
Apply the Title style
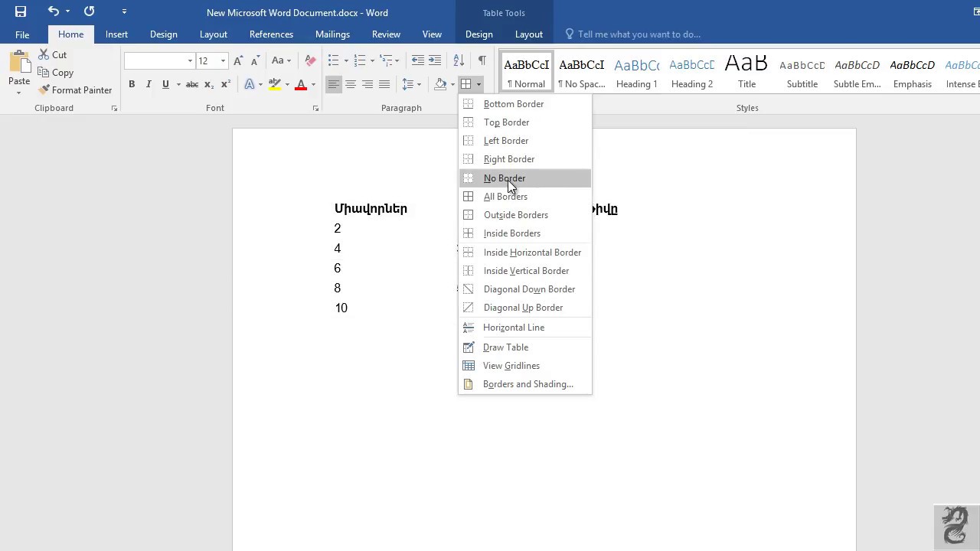(746, 72)
